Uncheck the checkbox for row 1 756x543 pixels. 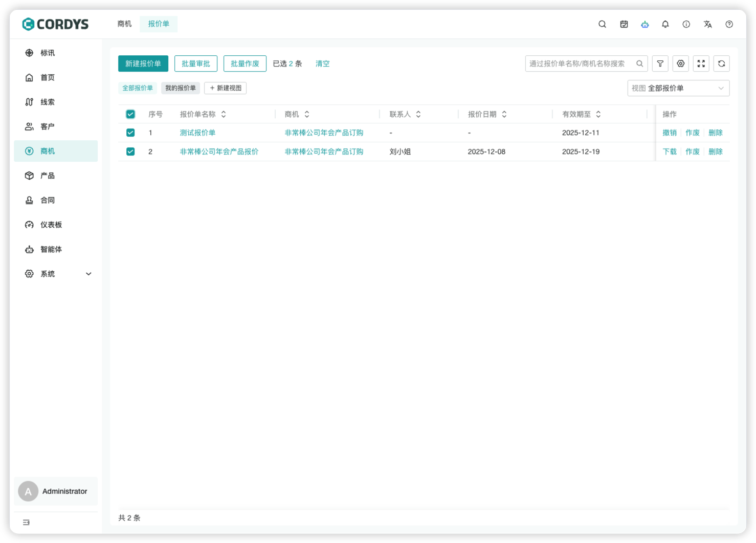(130, 133)
